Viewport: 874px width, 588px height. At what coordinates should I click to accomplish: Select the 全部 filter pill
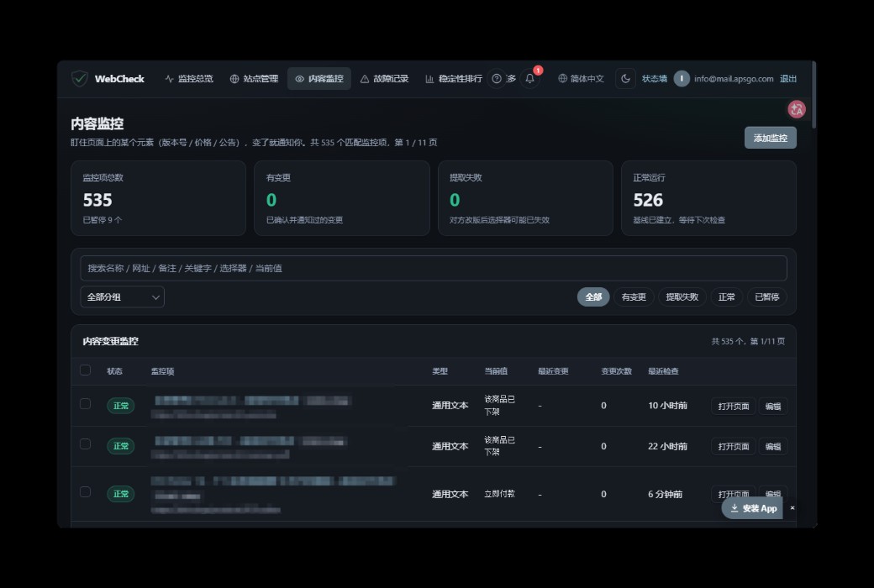pyautogui.click(x=593, y=297)
